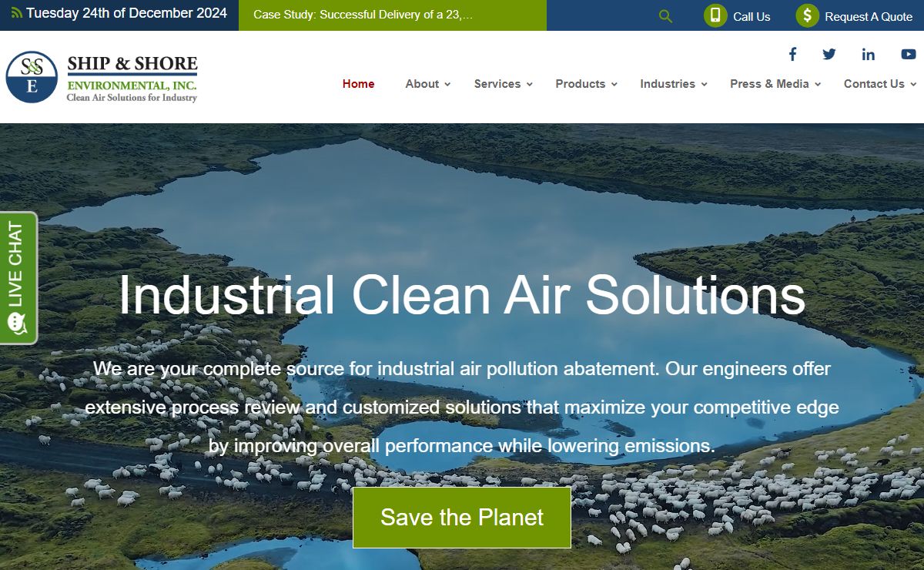
Task: Expand the Press & Media dropdown chevron
Action: (818, 85)
